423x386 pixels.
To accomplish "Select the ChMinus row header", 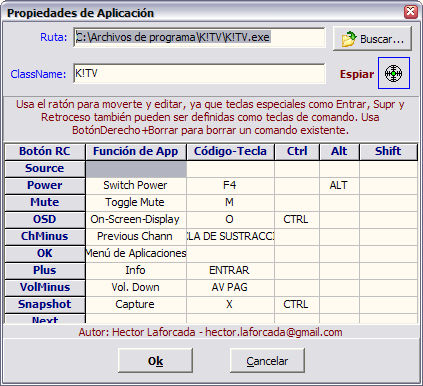I will (45, 237).
